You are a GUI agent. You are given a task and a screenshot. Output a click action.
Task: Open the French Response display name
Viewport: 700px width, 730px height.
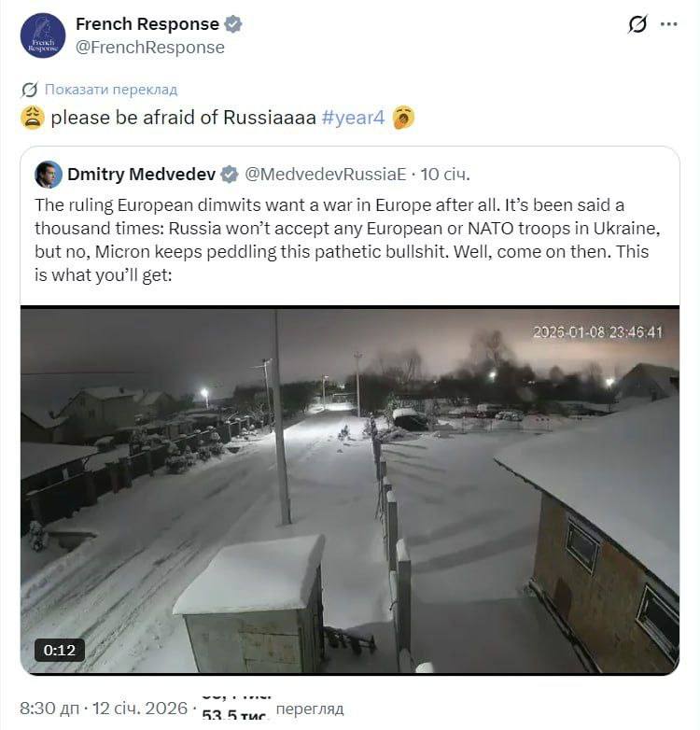click(x=147, y=24)
